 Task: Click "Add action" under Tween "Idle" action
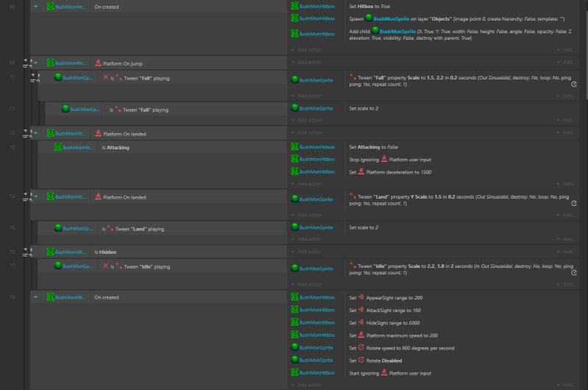tap(306, 285)
